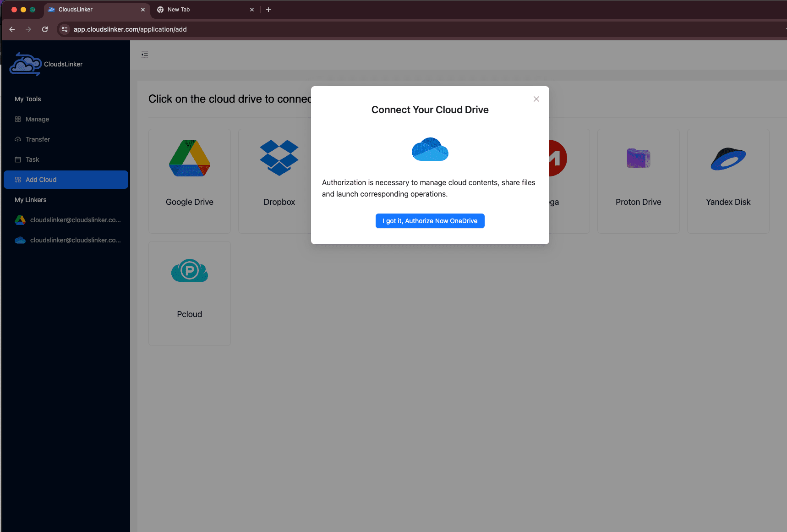Open the Task menu item
787x532 pixels.
66,159
